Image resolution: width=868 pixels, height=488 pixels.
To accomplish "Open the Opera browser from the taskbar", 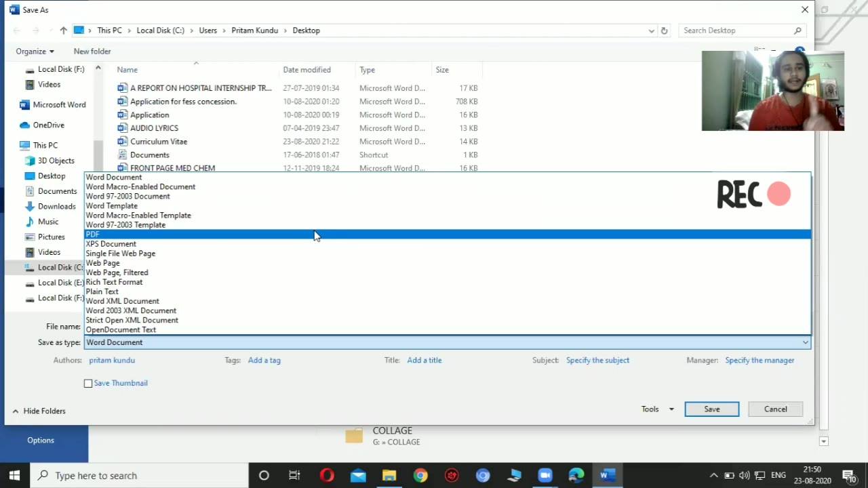I will point(327,475).
